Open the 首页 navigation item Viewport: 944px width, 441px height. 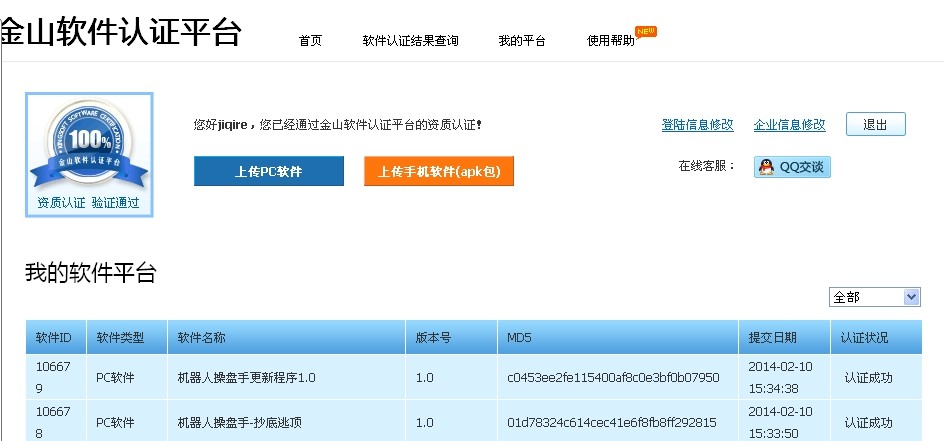pyautogui.click(x=310, y=41)
